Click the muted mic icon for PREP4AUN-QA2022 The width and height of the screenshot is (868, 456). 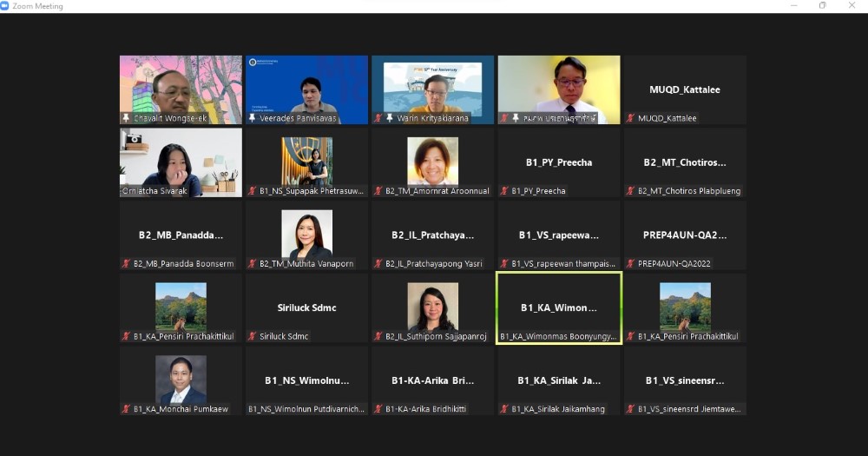(x=630, y=264)
